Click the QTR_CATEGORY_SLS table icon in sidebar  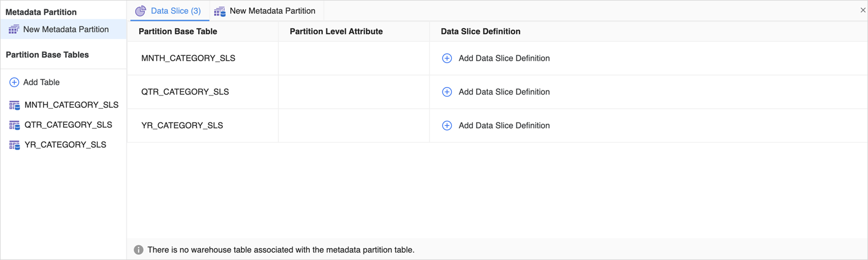[x=14, y=125]
